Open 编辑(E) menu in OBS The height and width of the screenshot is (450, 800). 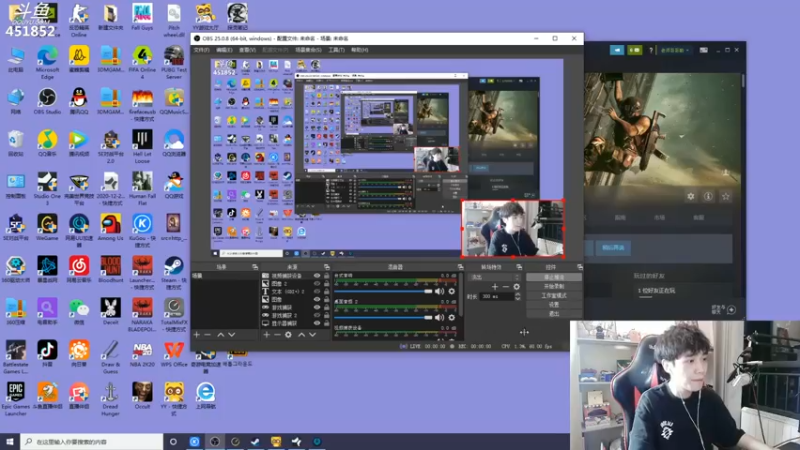[224, 50]
